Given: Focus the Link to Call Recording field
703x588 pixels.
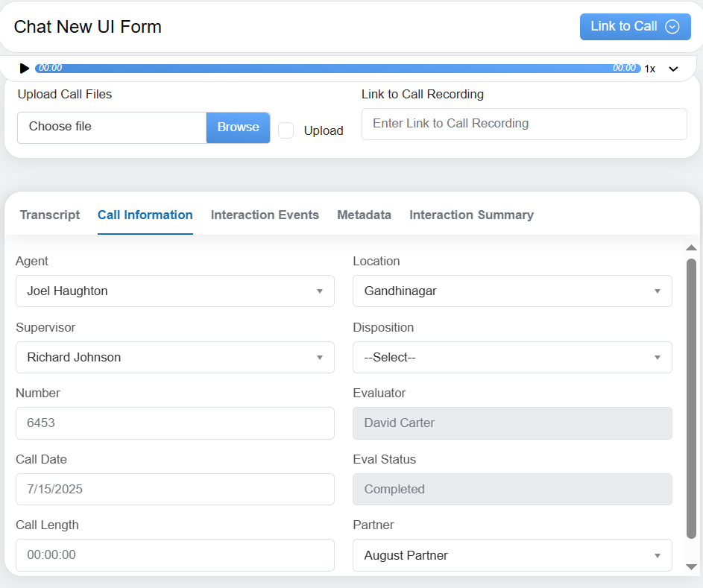Looking at the screenshot, I should [x=523, y=124].
